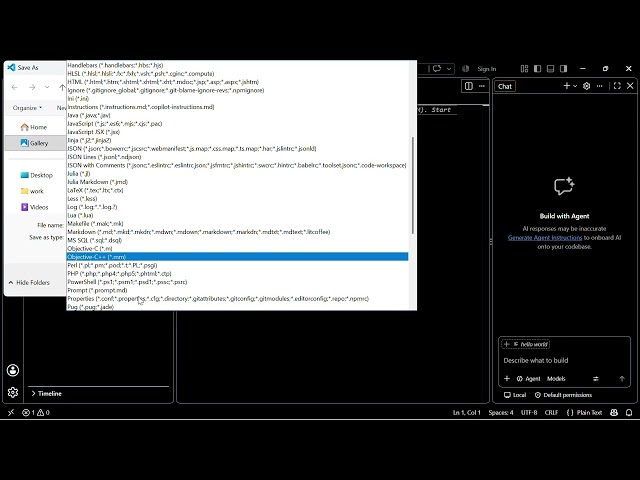This screenshot has width=640, height=480.
Task: Switch to the Chat tab
Action: pyautogui.click(x=505, y=86)
